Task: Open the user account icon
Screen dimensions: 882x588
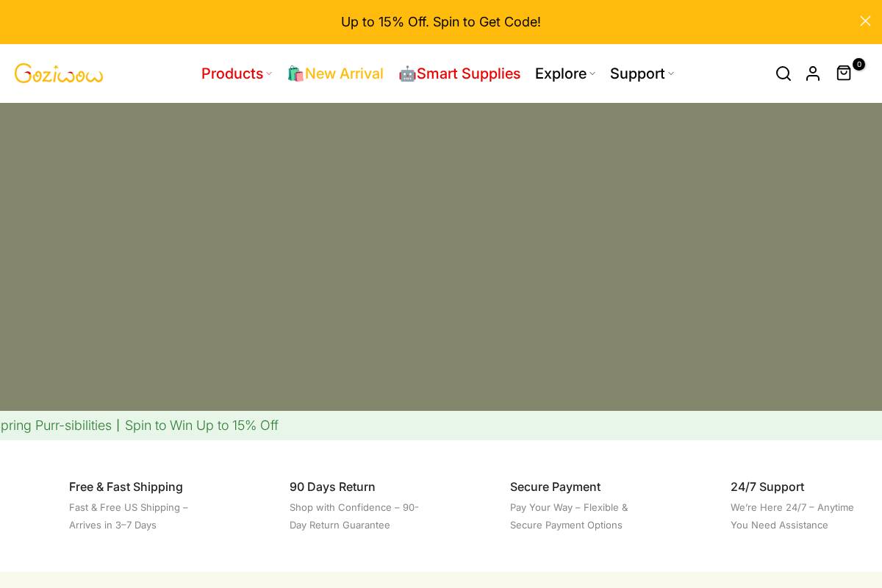Action: [813, 73]
